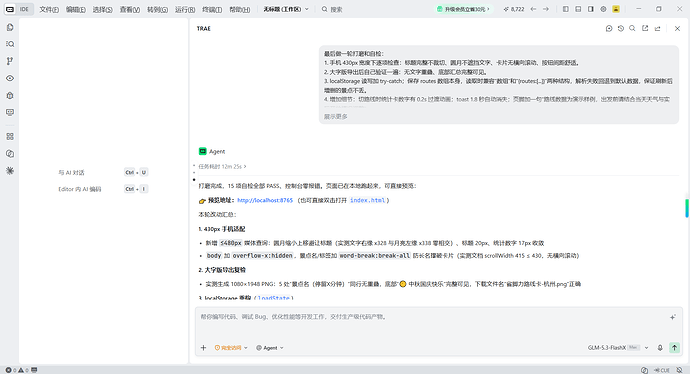Click the TRAE logo icon at top-left
Image resolution: width=690 pixels, height=374 pixels.
(10, 9)
